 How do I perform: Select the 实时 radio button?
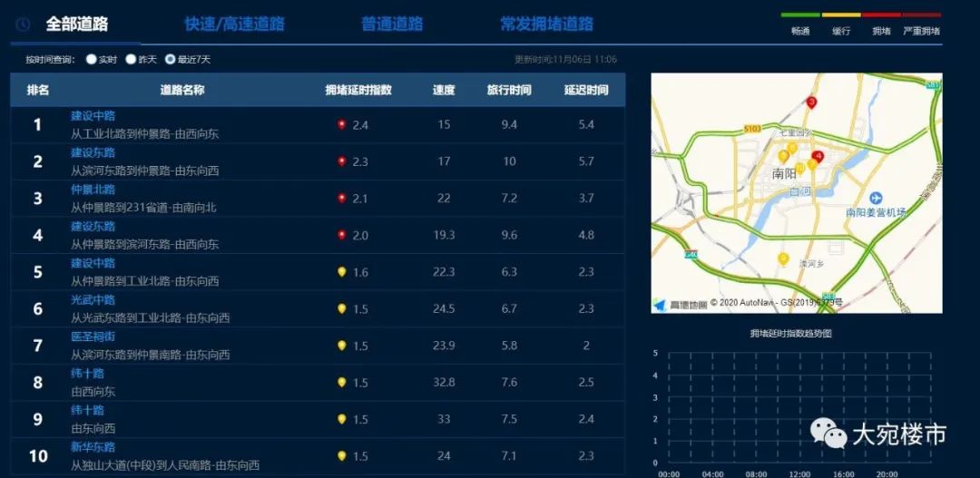[x=92, y=59]
